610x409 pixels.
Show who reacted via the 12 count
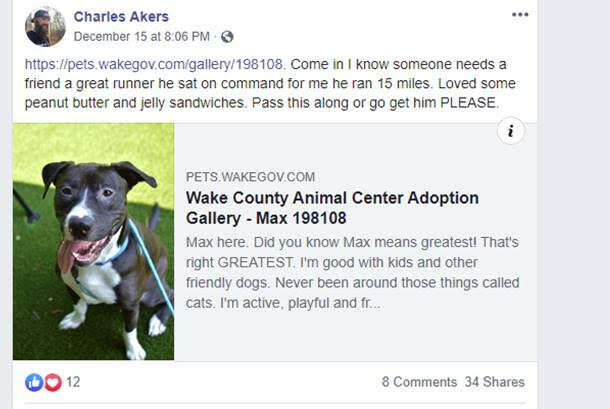click(73, 382)
